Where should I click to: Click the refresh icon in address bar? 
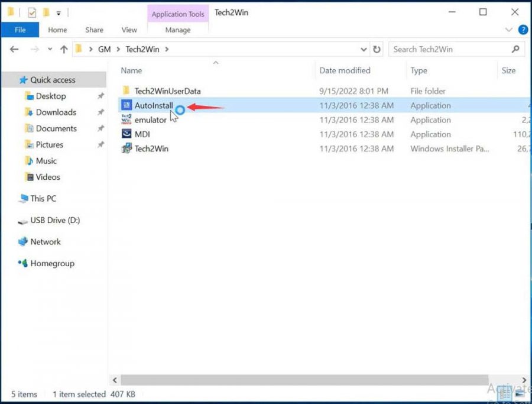[378, 49]
